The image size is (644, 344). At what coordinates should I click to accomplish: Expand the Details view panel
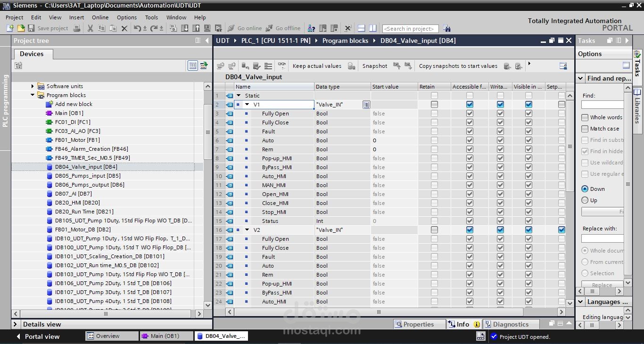[x=16, y=324]
